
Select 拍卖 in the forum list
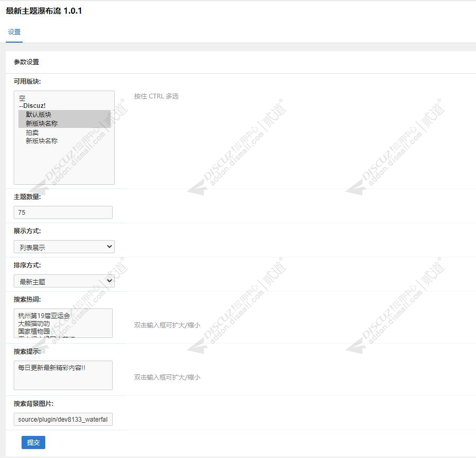point(32,132)
